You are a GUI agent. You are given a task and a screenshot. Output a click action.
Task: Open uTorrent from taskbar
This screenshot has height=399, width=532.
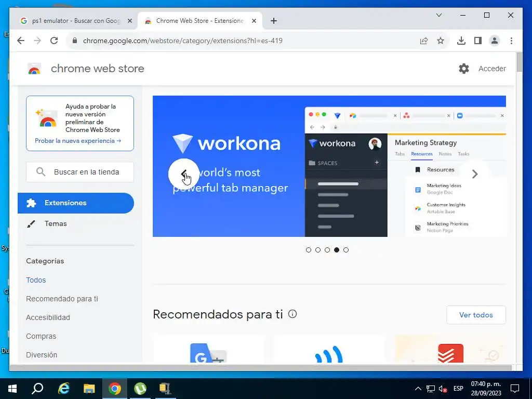(140, 389)
